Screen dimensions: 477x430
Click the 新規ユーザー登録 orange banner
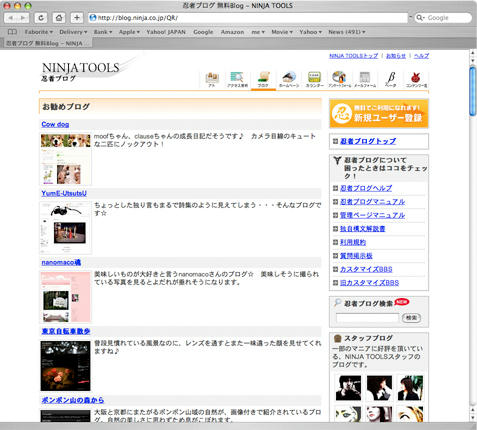coord(379,114)
